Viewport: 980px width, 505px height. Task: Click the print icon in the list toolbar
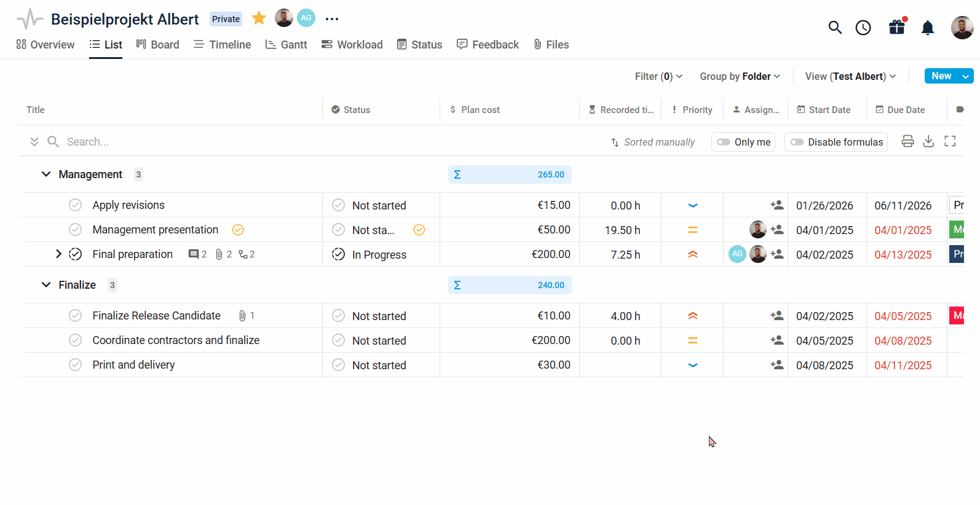pos(907,141)
